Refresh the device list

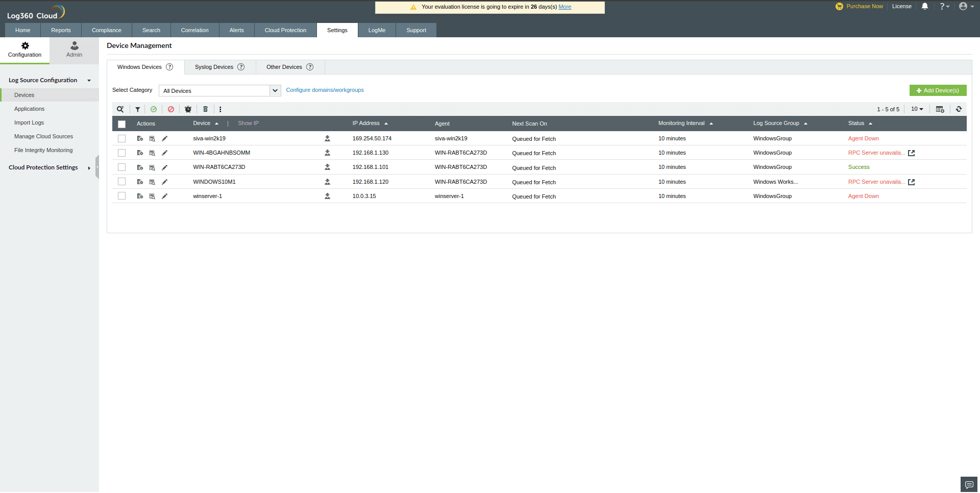(959, 109)
